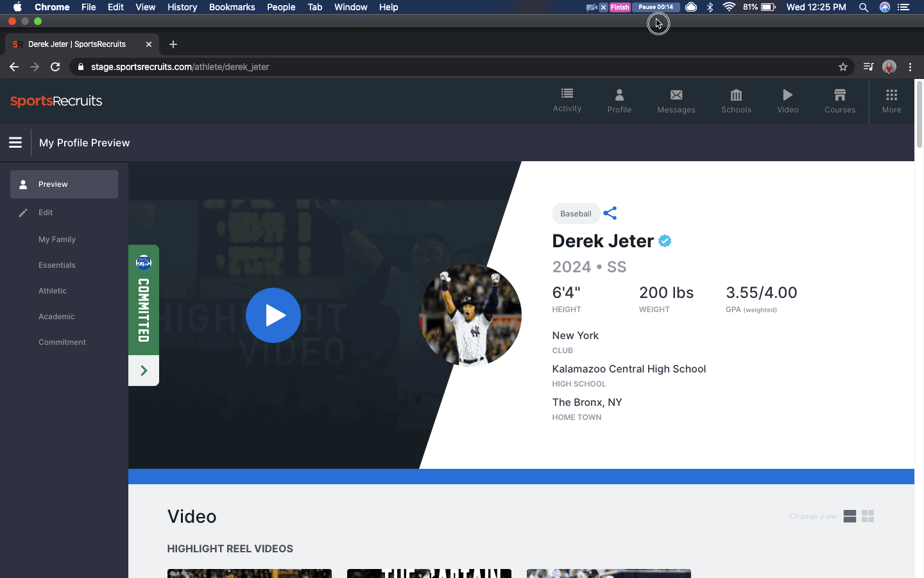The width and height of the screenshot is (924, 578).
Task: Click the SportsRecruits logo
Action: tap(56, 101)
